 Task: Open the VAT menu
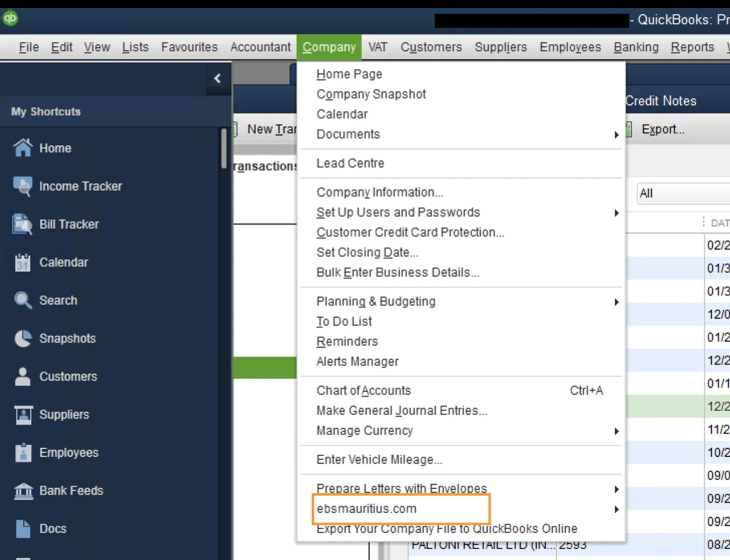click(x=377, y=47)
